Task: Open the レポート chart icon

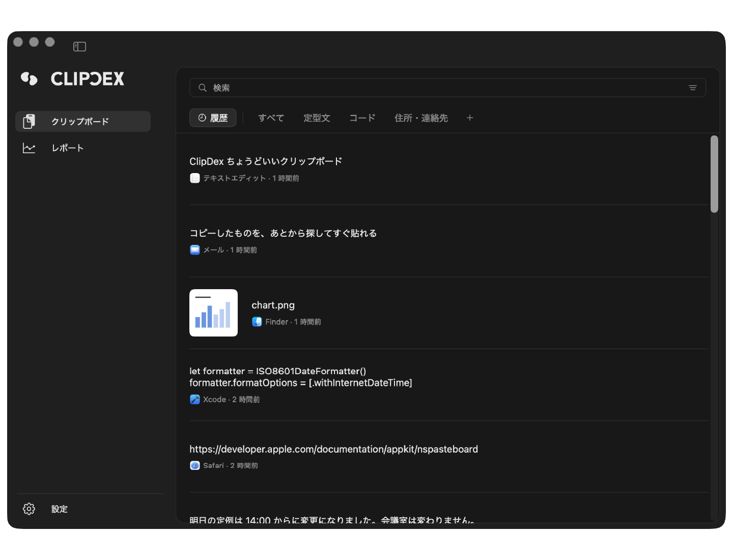Action: click(29, 148)
